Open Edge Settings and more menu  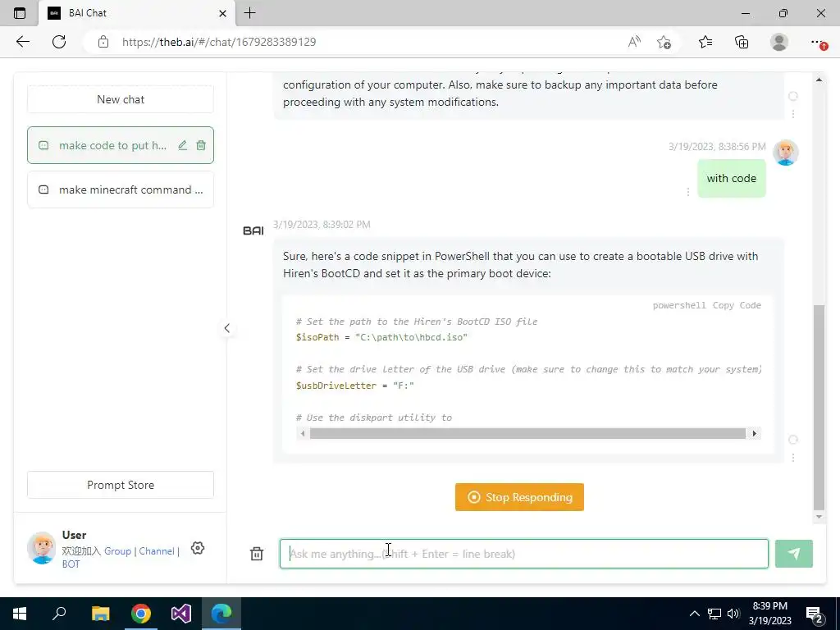(817, 42)
